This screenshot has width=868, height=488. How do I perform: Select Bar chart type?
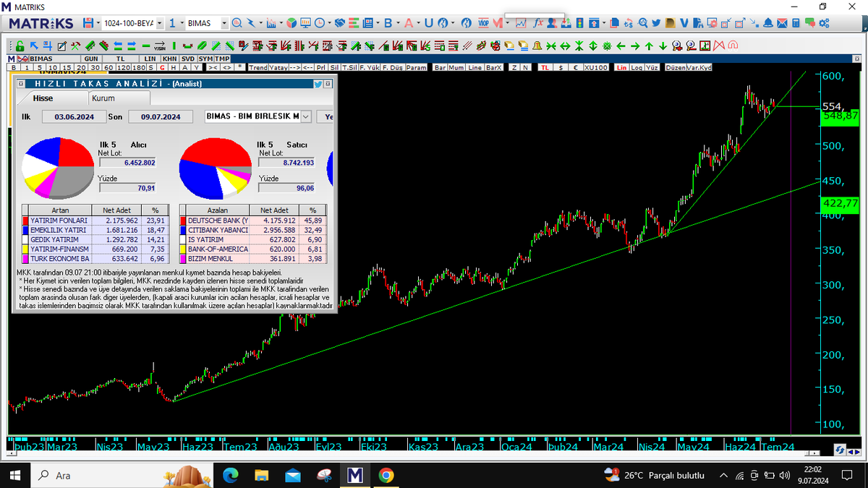441,67
